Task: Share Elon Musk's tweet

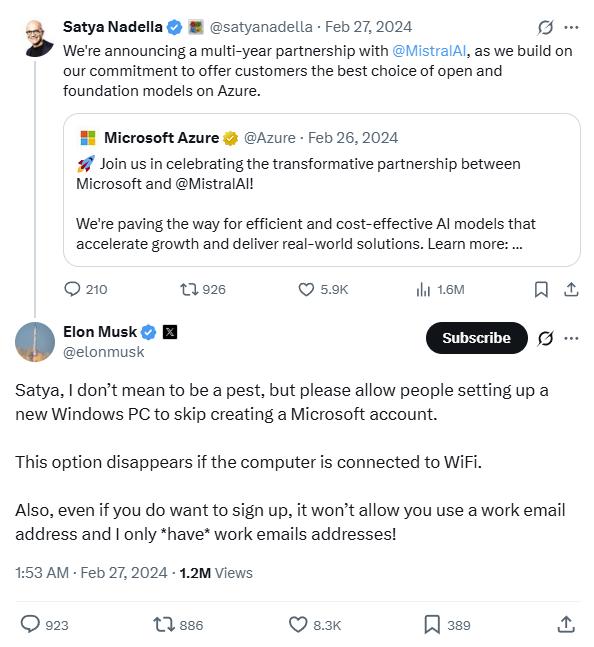Action: (566, 624)
